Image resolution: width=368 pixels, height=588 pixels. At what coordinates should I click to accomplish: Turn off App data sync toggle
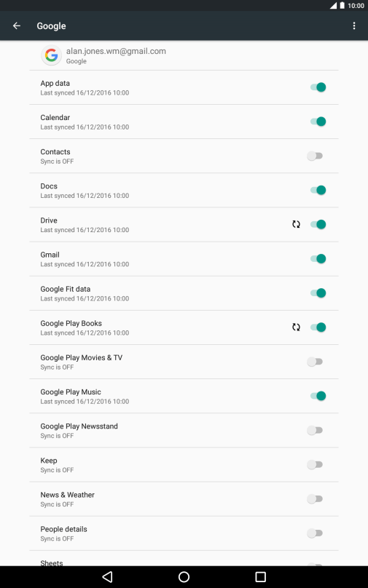318,87
